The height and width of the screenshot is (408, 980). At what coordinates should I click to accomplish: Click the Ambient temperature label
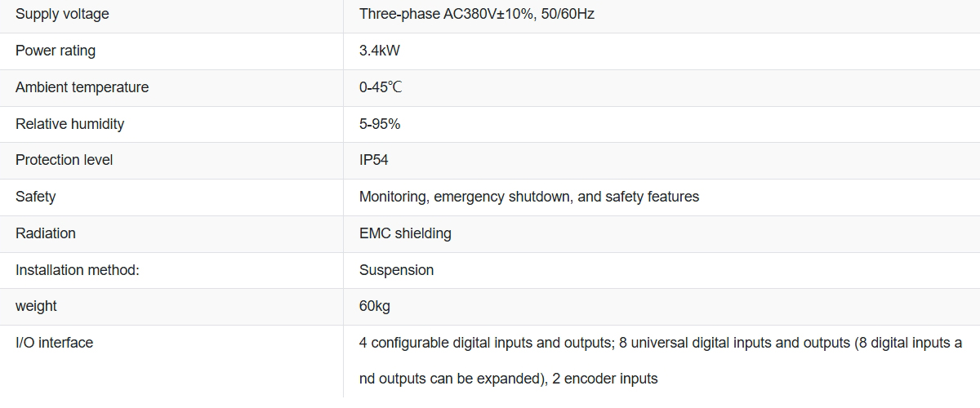pos(82,87)
